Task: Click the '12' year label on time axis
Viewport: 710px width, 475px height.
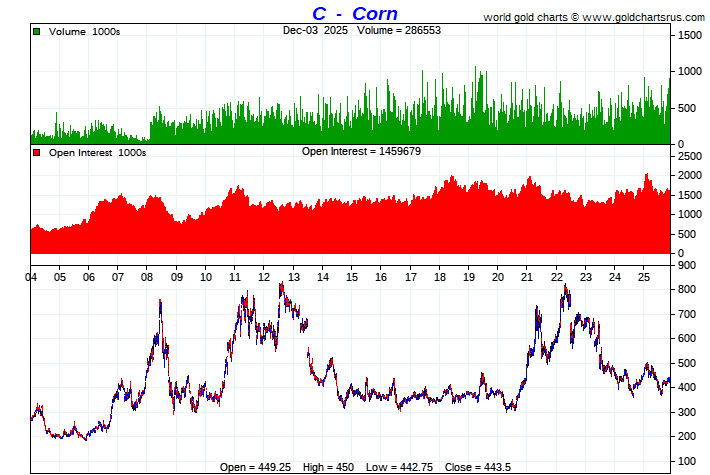Action: [264, 277]
